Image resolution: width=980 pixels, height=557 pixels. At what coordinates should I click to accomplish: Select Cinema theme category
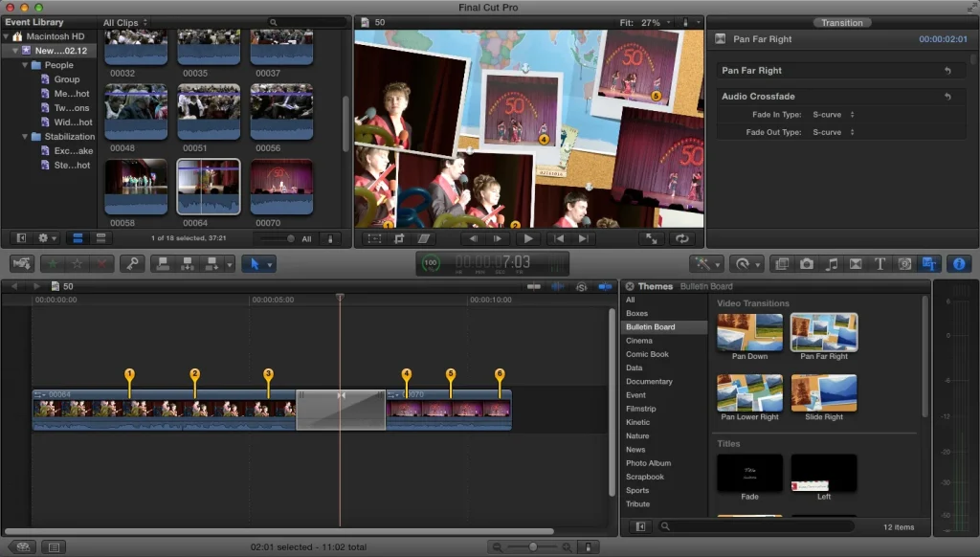point(639,341)
